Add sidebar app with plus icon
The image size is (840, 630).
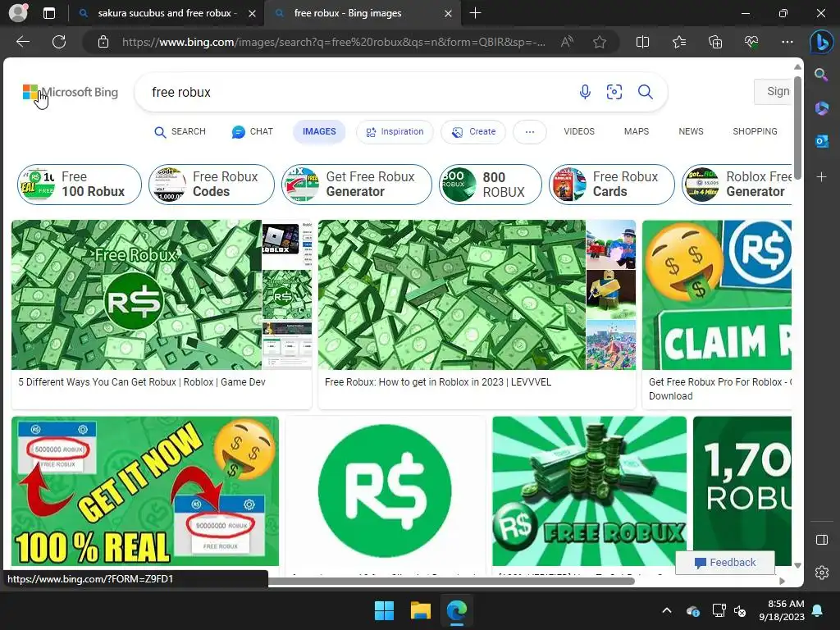point(821,177)
